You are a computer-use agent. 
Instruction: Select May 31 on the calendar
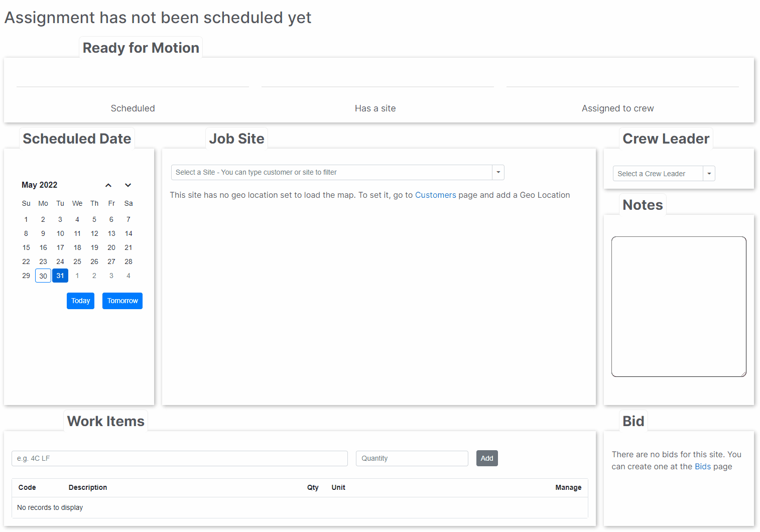(60, 276)
